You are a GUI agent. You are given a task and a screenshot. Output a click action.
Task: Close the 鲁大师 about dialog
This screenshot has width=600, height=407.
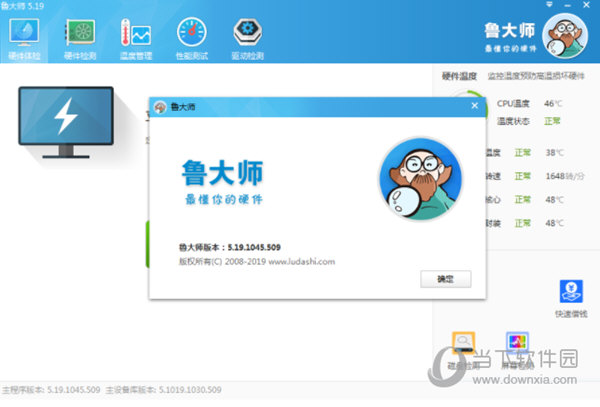[474, 106]
